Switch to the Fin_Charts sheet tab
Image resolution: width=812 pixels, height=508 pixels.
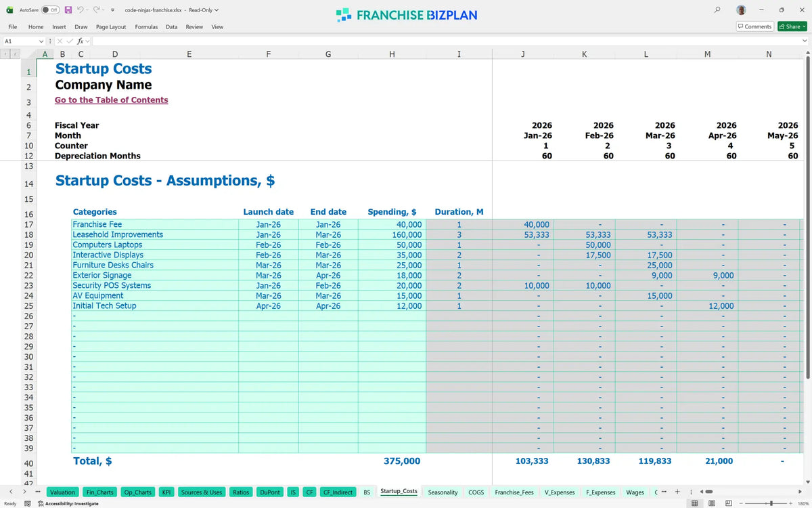pyautogui.click(x=100, y=492)
